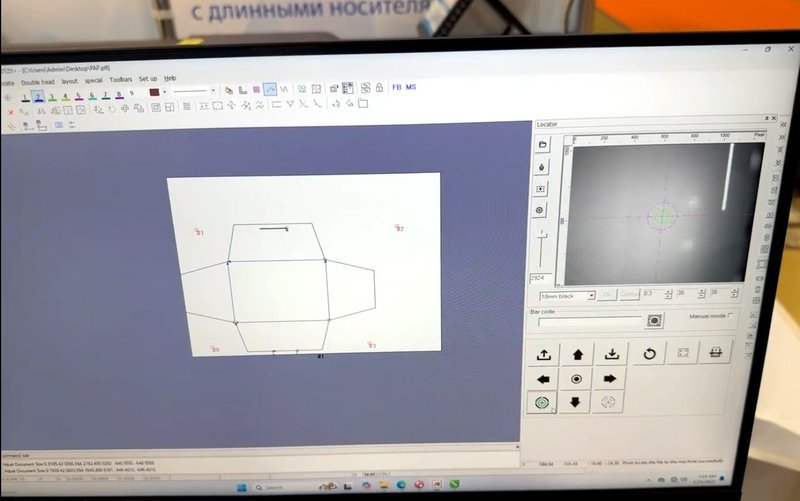Click the pink square toolbar icon
Screen dimensions: 800x501
257,90
